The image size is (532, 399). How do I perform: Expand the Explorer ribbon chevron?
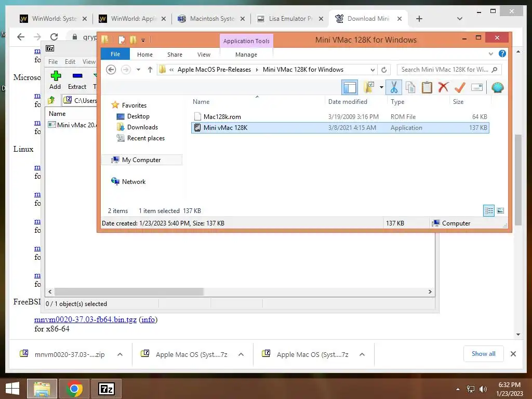coord(490,54)
